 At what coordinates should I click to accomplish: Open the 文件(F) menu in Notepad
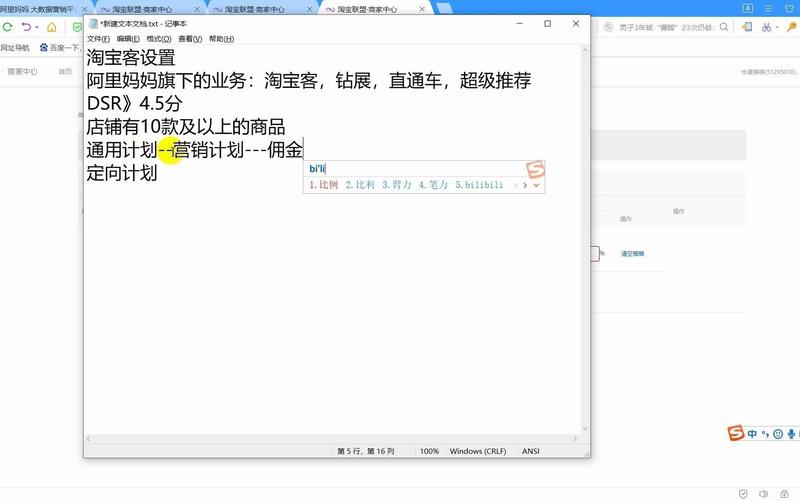pyautogui.click(x=98, y=39)
